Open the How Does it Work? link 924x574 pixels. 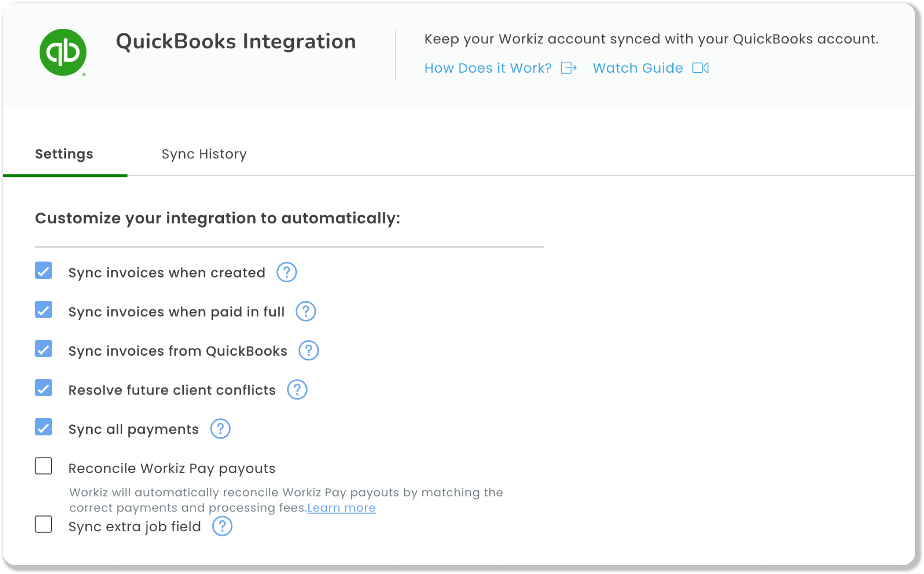coord(488,68)
